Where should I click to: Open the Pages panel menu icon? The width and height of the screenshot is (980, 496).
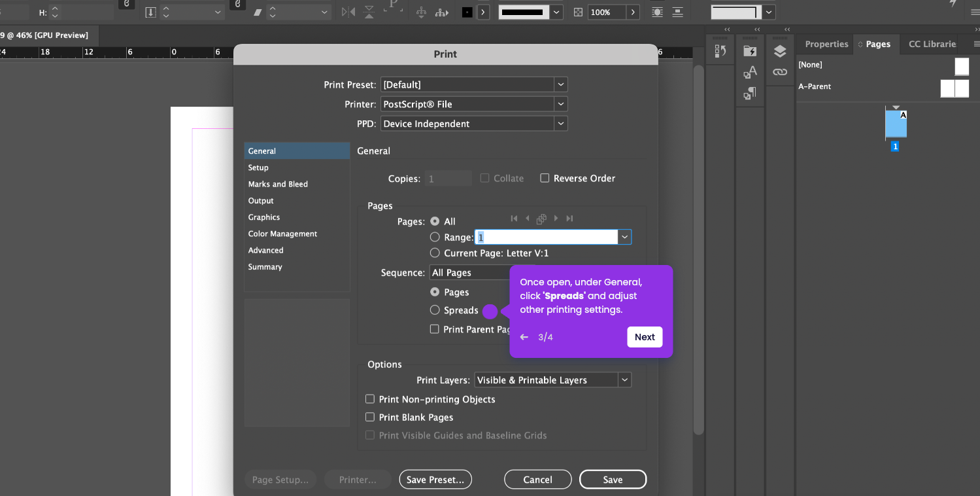(x=977, y=44)
